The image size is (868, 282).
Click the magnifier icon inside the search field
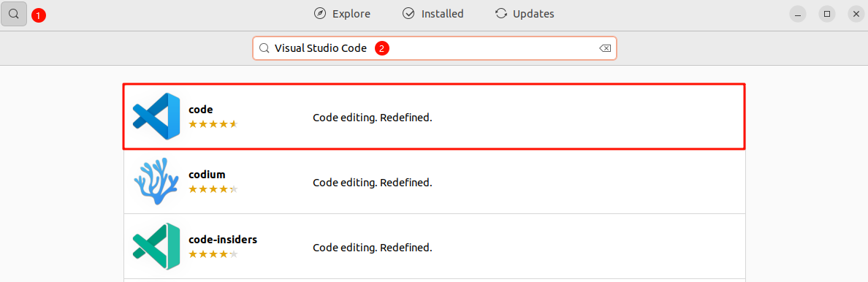tap(264, 48)
